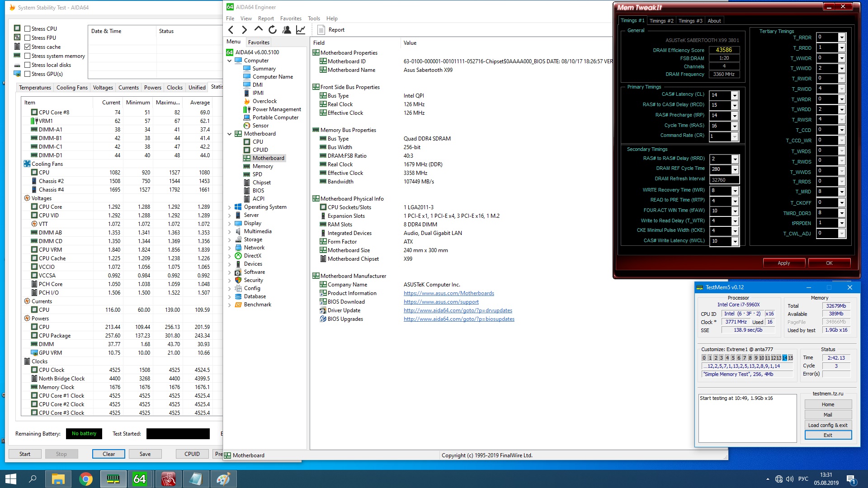
Task: Click the Refresh icon in AIDA64 toolbar
Action: pos(272,30)
